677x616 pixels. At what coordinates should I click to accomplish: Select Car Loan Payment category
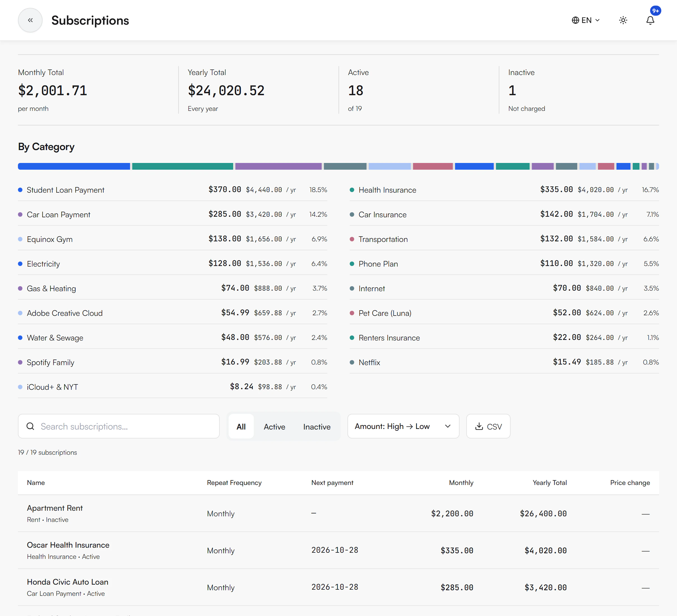click(173, 214)
